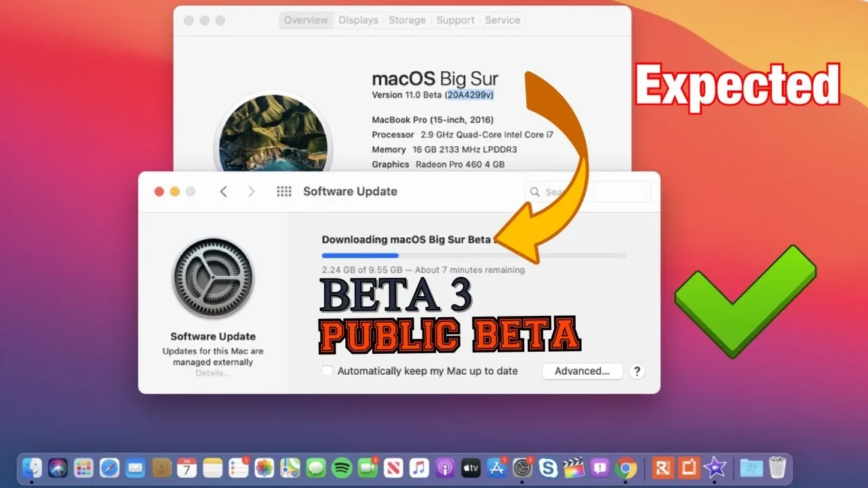Click build number 20A4299v
Viewport: 868px width, 488px height.
pyautogui.click(x=469, y=96)
